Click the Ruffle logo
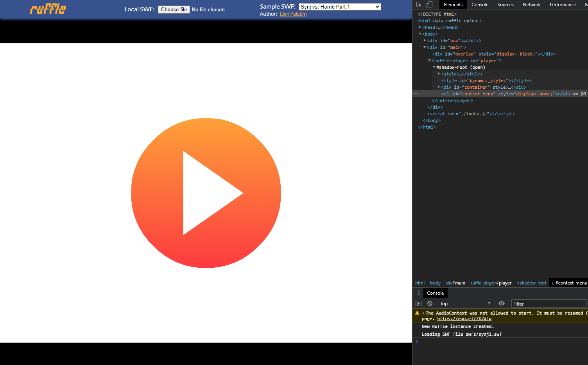Image resolution: width=588 pixels, height=365 pixels. click(47, 8)
